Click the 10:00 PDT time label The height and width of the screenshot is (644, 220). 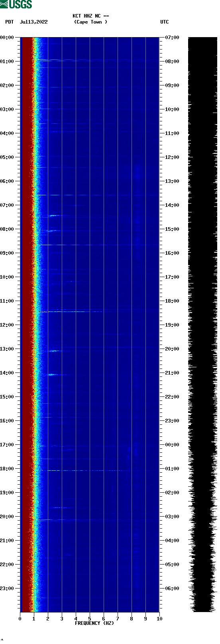point(7,277)
